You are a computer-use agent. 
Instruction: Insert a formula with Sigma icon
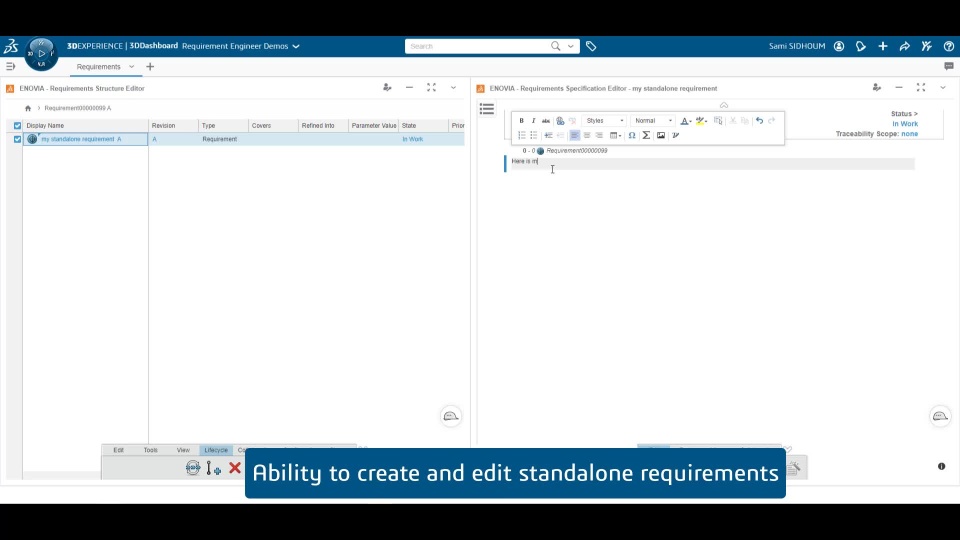tap(646, 135)
